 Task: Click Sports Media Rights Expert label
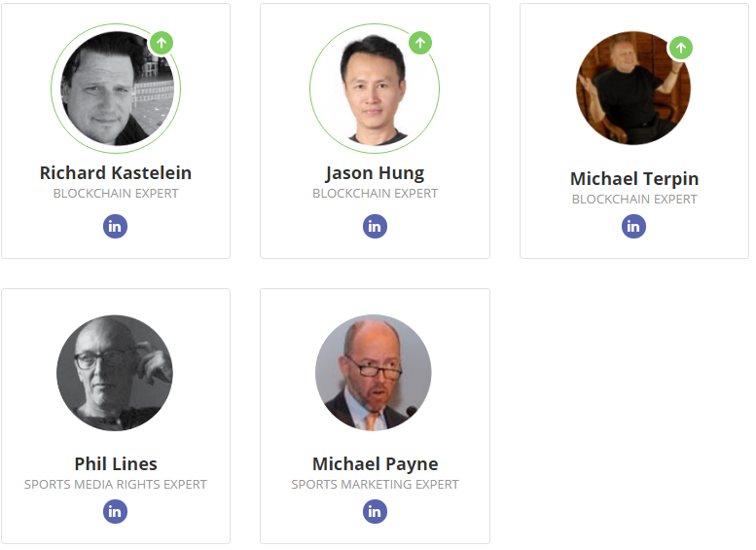click(116, 485)
